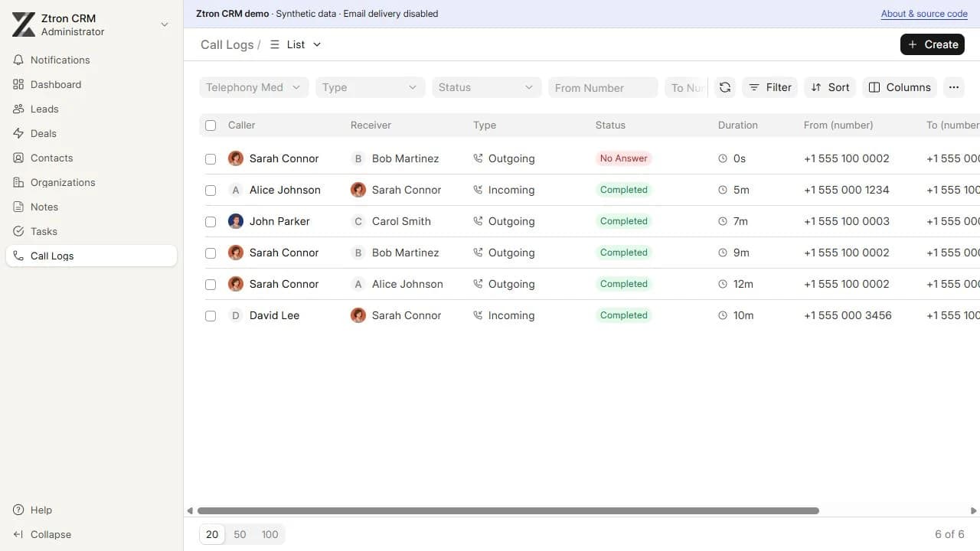Click John Parker's avatar
The width and height of the screenshot is (980, 551).
click(236, 221)
